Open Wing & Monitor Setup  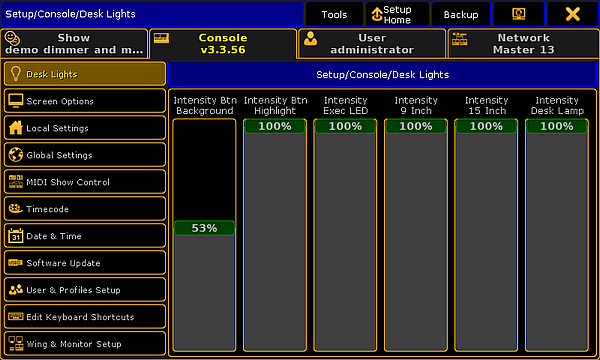click(x=85, y=344)
